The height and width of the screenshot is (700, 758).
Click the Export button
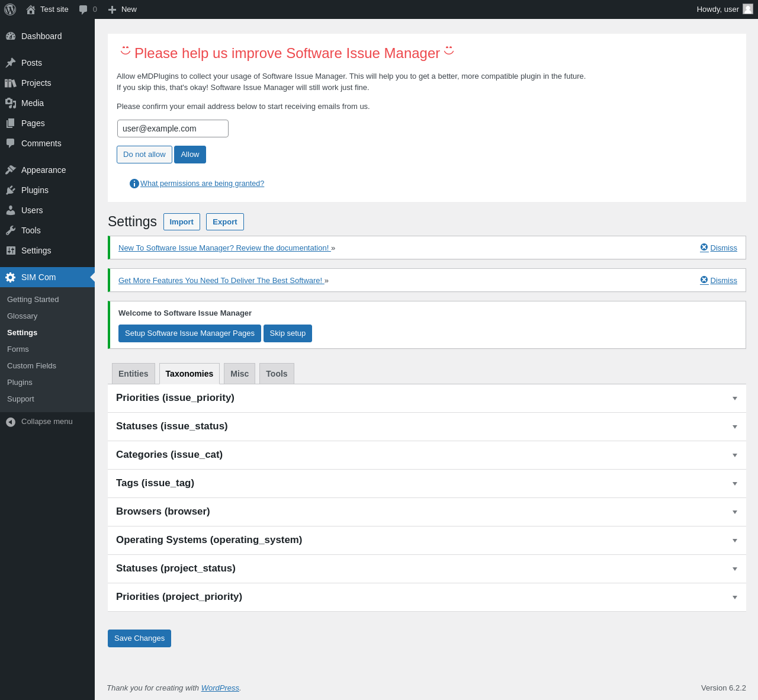(225, 221)
